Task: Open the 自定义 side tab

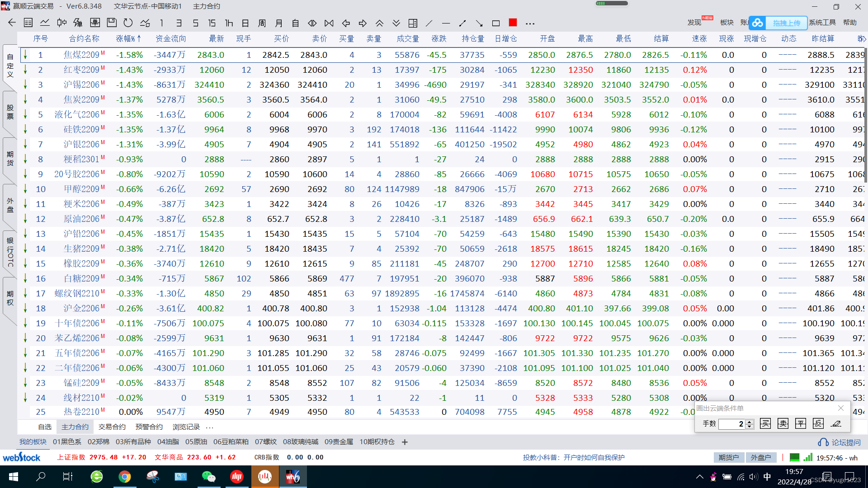Action: [x=10, y=65]
